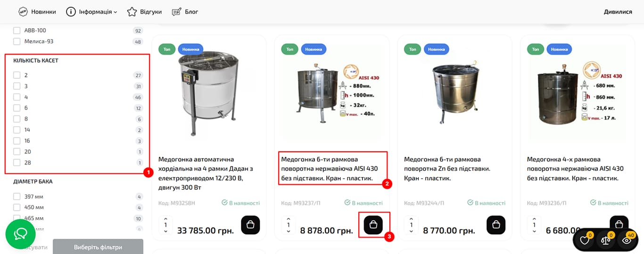Open the Новинки menu item

click(37, 11)
